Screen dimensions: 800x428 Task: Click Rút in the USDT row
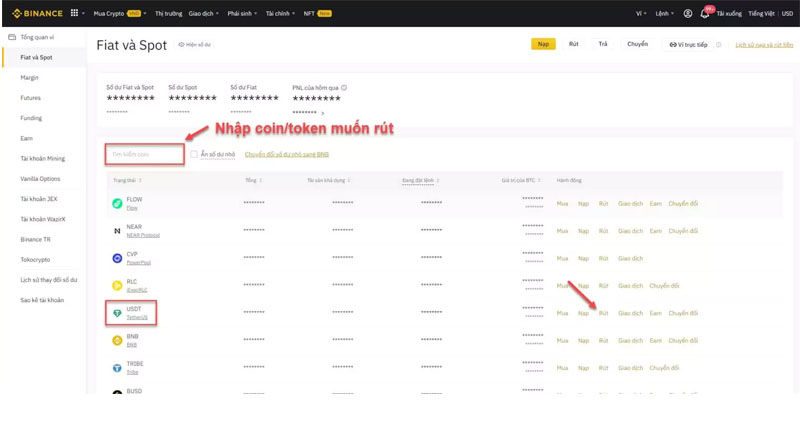point(604,313)
